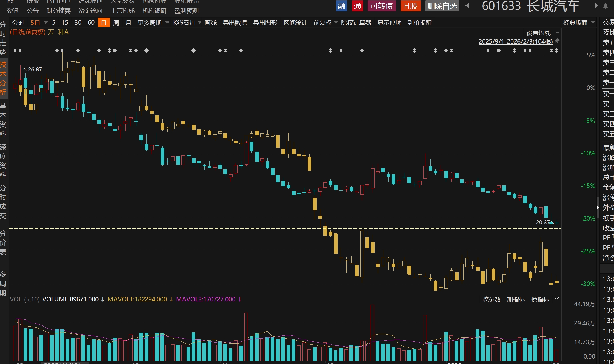Expand the right side panel arrow

(x=598, y=207)
